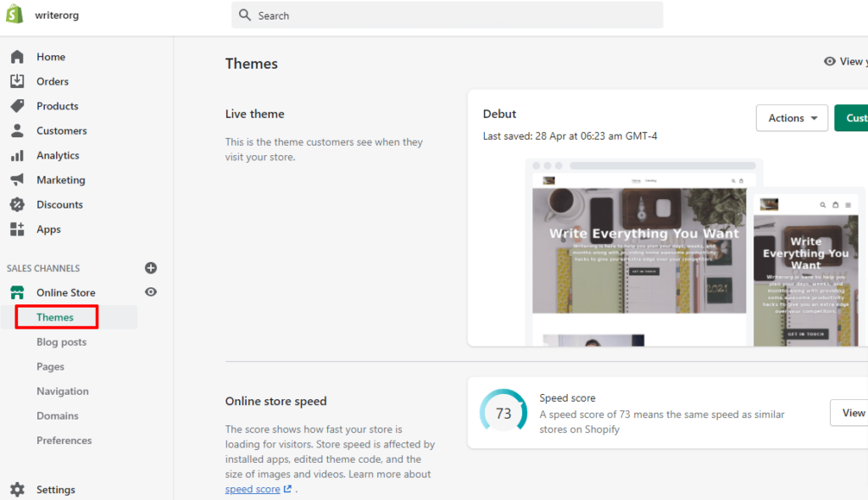Click the green Customize button
This screenshot has width=868, height=500.
pos(852,118)
